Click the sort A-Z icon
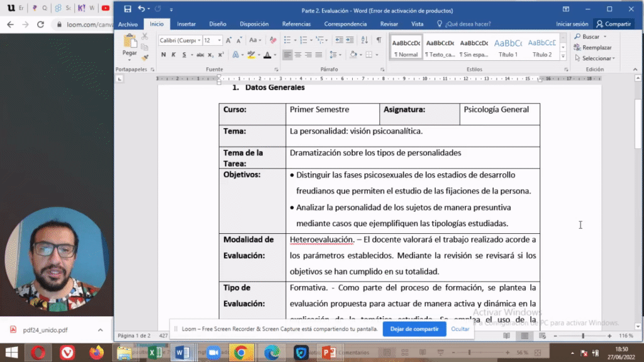 pos(365,40)
